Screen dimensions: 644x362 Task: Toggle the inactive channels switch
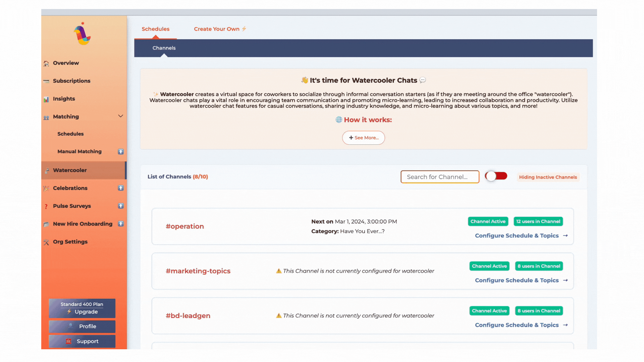(496, 176)
